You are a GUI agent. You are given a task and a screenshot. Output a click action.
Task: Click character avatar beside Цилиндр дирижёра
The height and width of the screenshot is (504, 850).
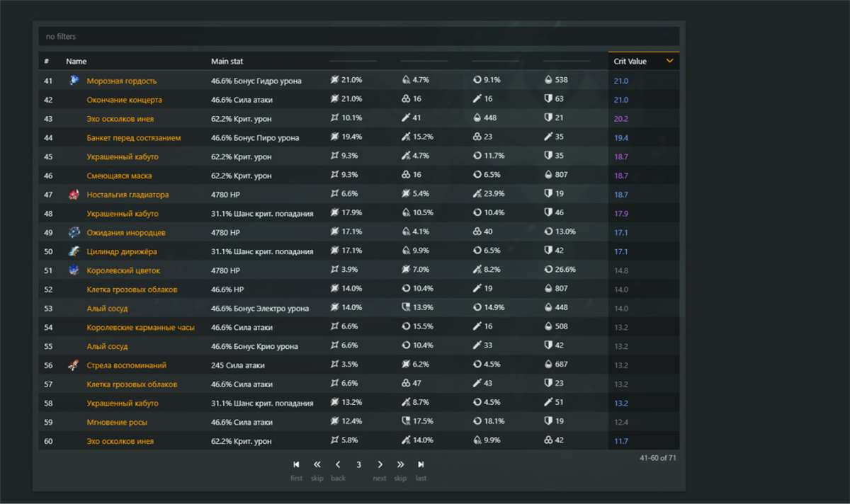click(74, 251)
